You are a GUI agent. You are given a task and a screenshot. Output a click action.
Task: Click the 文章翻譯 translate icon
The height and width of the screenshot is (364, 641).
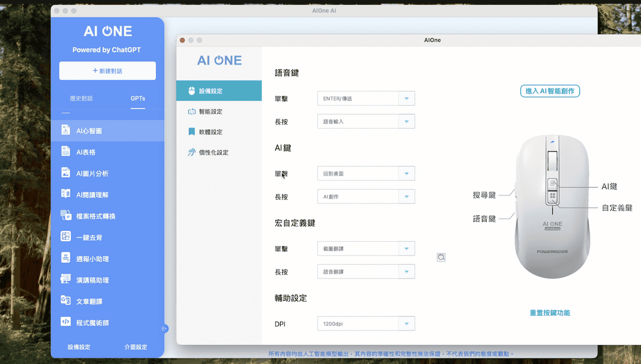(x=65, y=301)
